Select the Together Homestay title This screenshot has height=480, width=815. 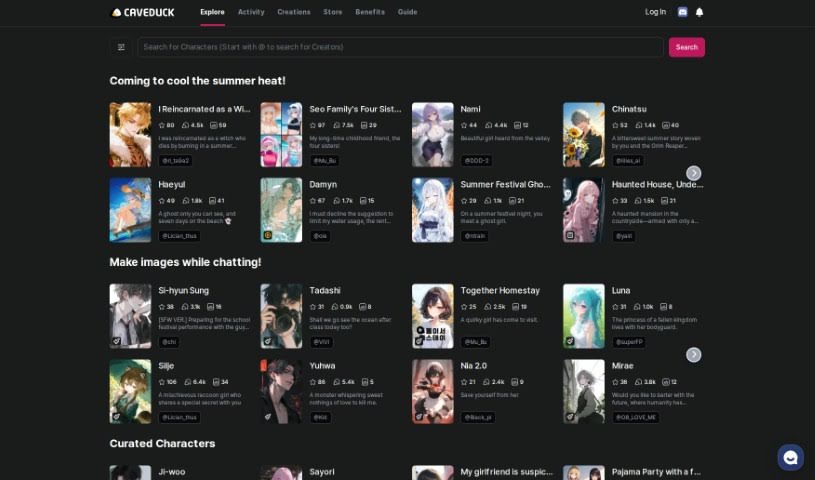pos(500,291)
